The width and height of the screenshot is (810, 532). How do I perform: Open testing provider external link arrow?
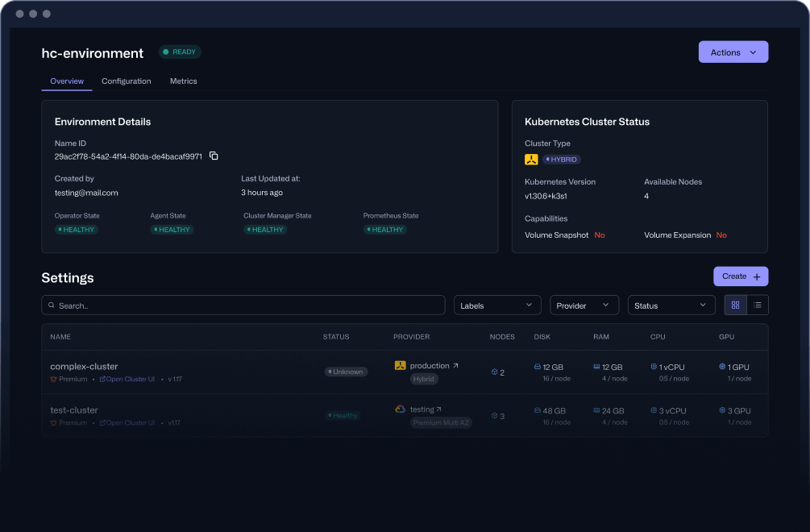[438, 409]
